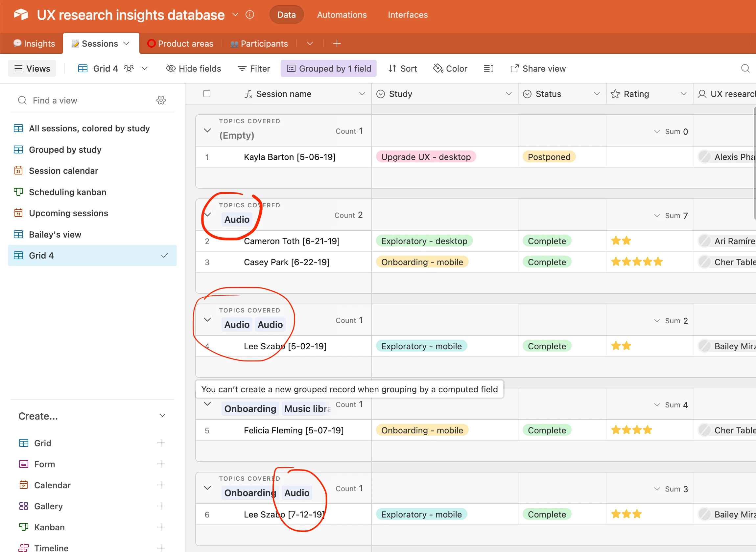Toggle the Views sidebar button

click(32, 68)
